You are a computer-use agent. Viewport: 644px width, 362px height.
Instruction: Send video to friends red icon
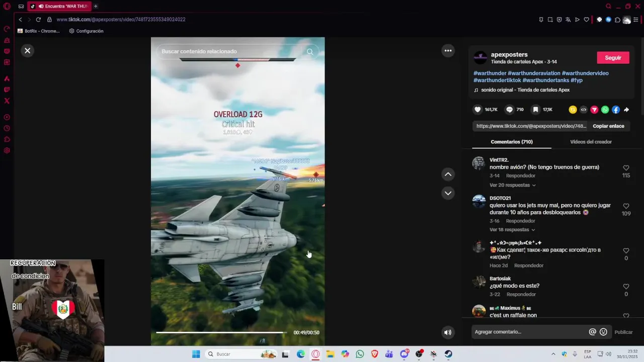[594, 110]
